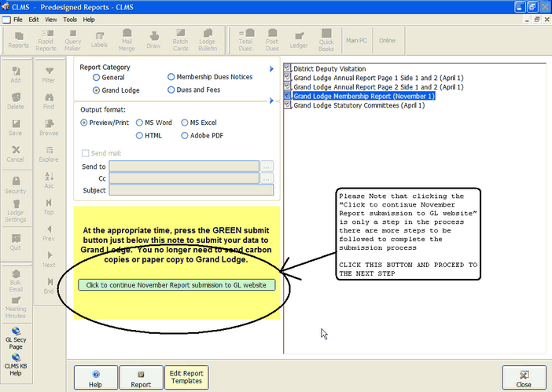The image size is (552, 392).
Task: Check the District Deputy Visitation checkbox
Action: (x=288, y=69)
